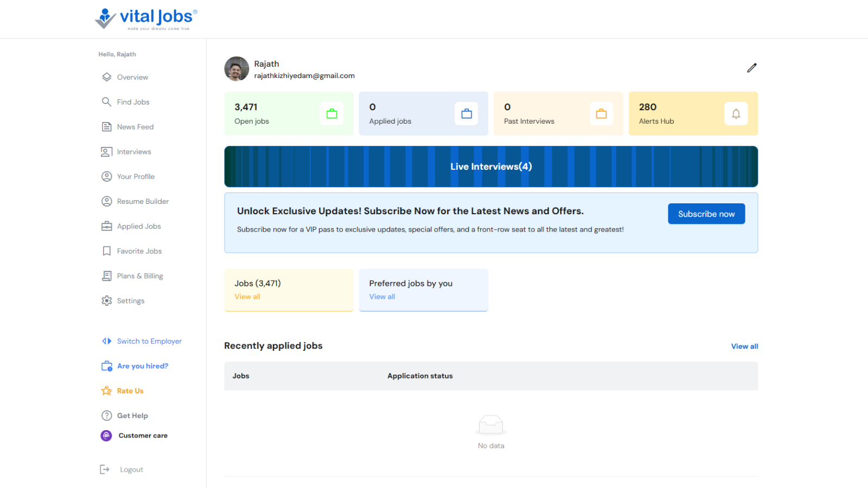This screenshot has height=488, width=868.
Task: Click the Applied Jobs briefcase icon in sidebar
Action: (x=107, y=226)
